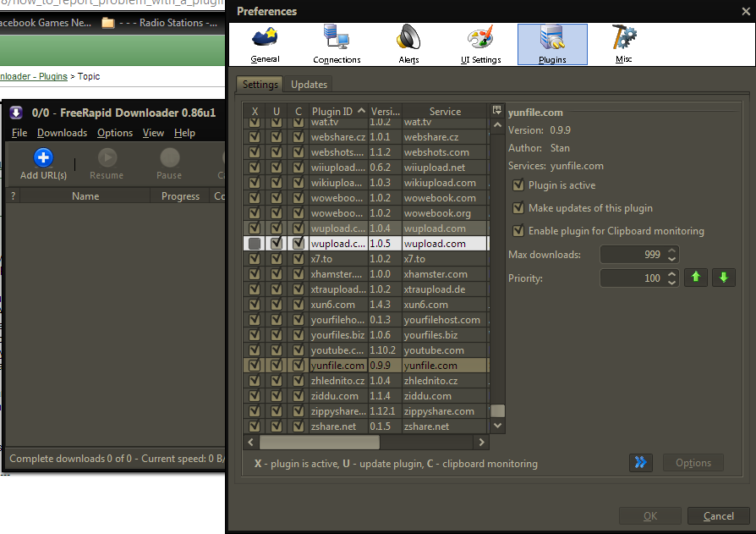The image size is (756, 534).
Task: Open the Alerts preferences section
Action: [408, 44]
